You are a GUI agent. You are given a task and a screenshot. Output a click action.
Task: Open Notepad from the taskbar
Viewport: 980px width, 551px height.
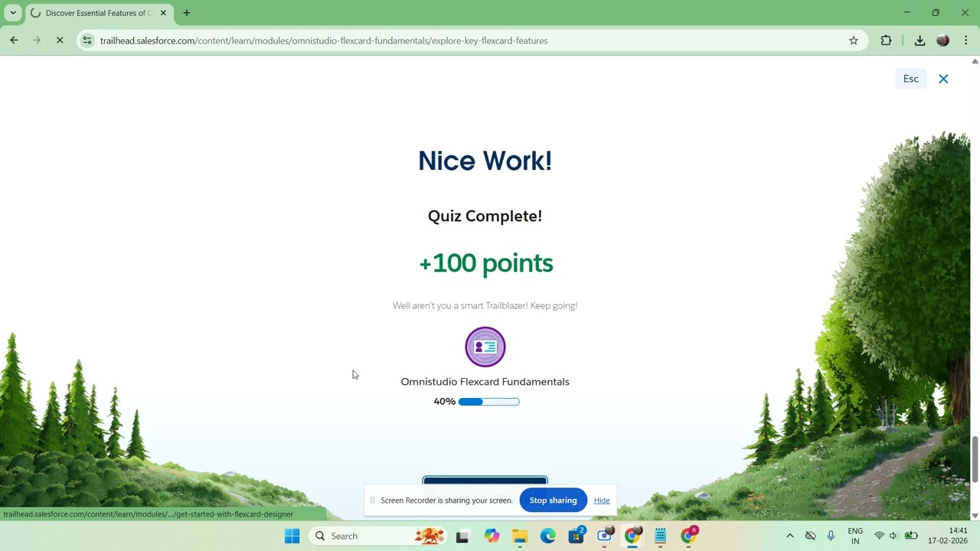pos(660,536)
